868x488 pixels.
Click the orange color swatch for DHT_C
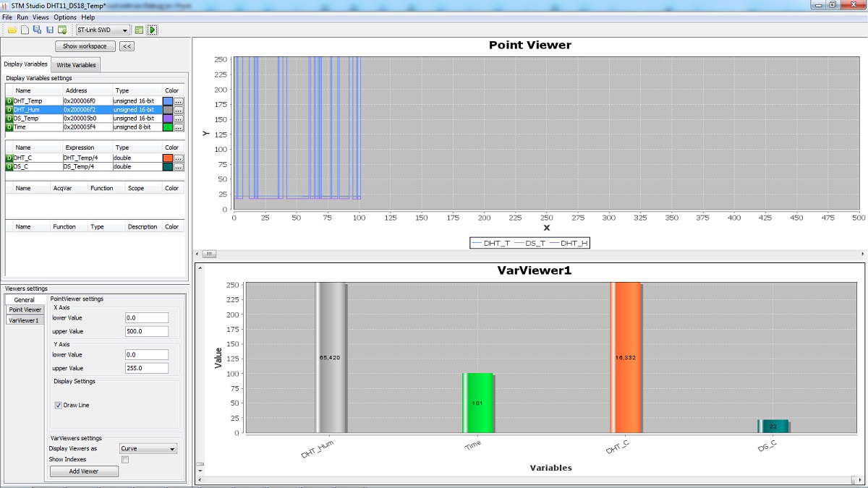(168, 158)
